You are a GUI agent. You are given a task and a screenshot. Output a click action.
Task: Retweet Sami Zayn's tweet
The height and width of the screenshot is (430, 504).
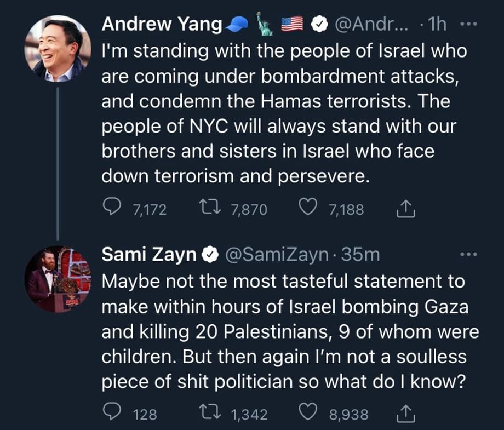[x=207, y=414]
